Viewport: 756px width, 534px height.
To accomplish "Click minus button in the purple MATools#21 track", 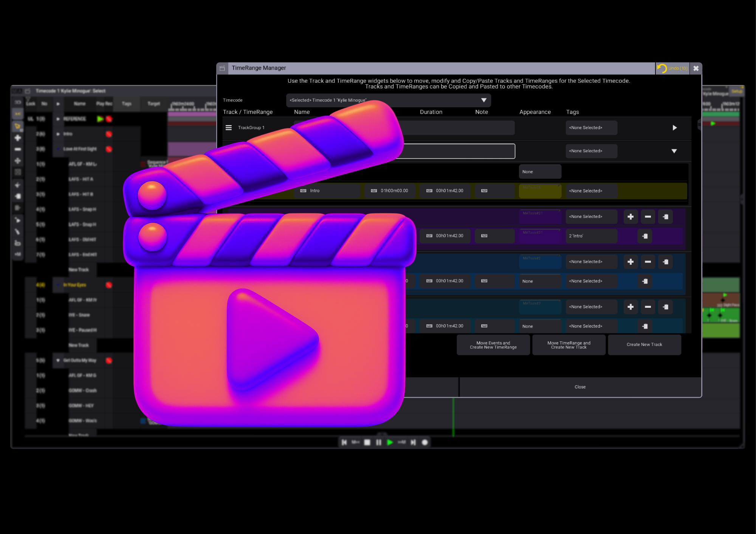I will click(648, 217).
